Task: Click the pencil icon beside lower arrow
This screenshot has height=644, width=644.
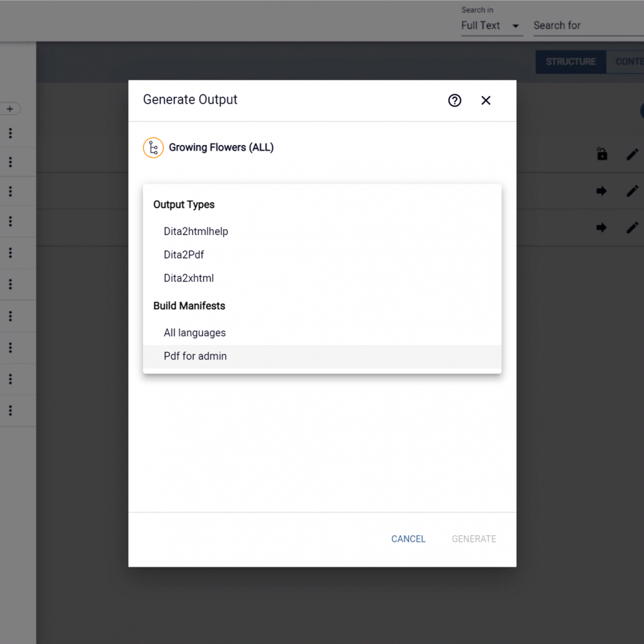Action: 632,227
